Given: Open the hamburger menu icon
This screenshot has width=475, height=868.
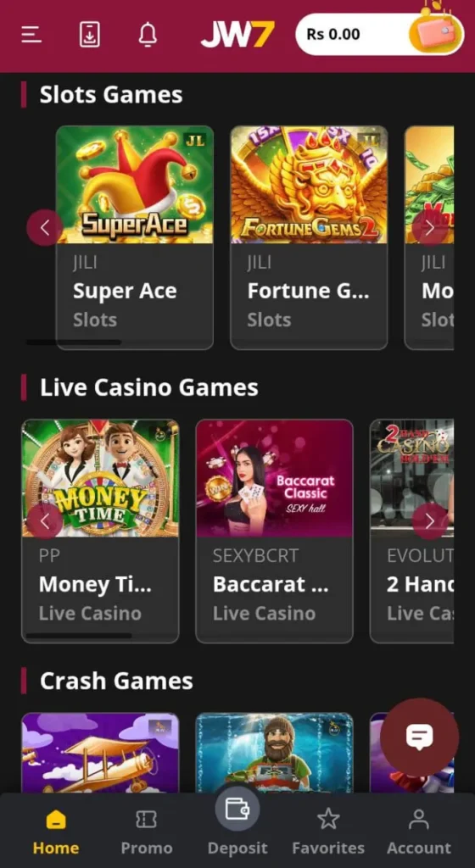Looking at the screenshot, I should click(31, 34).
